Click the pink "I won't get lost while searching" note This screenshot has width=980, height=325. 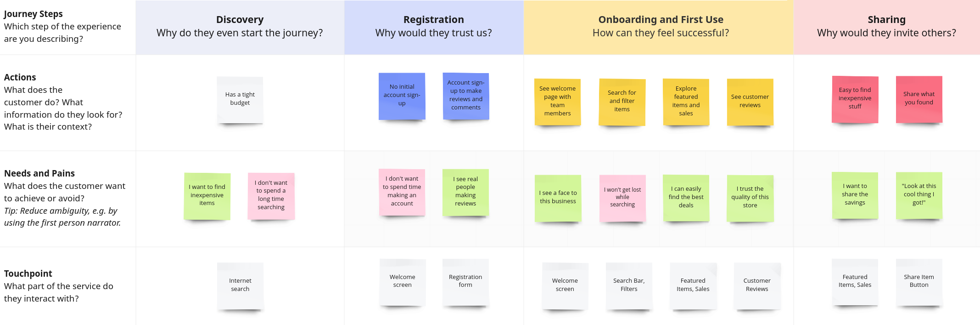pos(622,198)
